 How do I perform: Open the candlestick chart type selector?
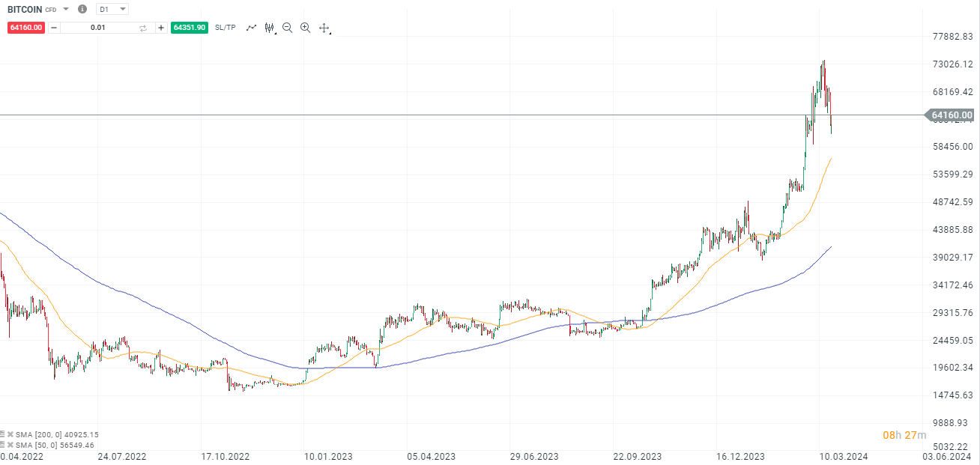pos(269,28)
